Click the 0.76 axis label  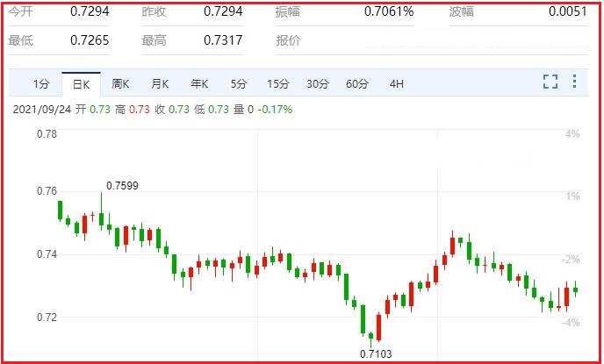tap(47, 191)
